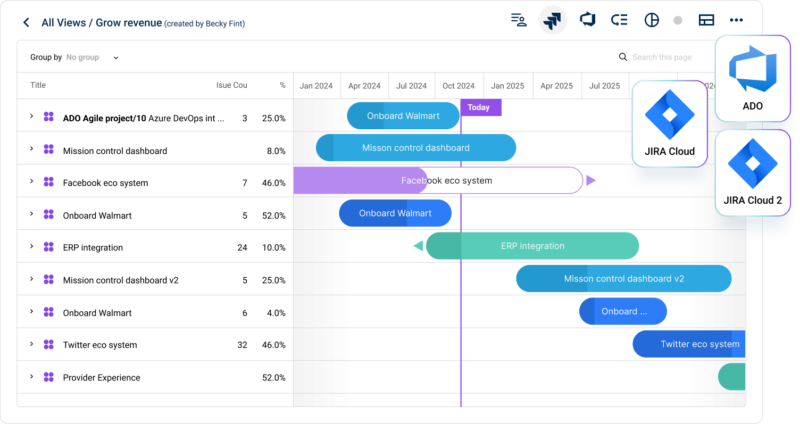
Task: Expand the Twitter eco system row
Action: [x=32, y=344]
